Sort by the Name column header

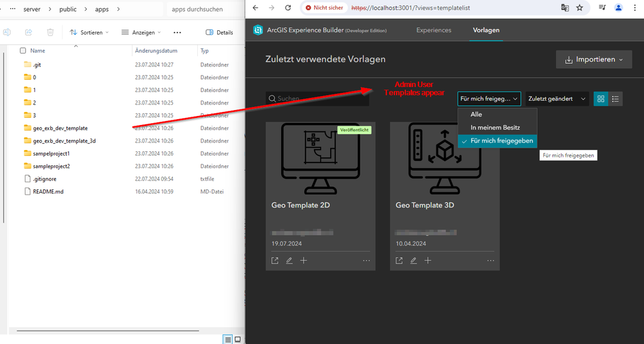pos(38,51)
